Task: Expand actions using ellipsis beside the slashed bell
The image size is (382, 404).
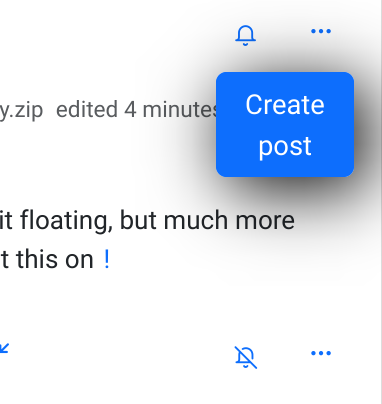Action: (x=321, y=353)
